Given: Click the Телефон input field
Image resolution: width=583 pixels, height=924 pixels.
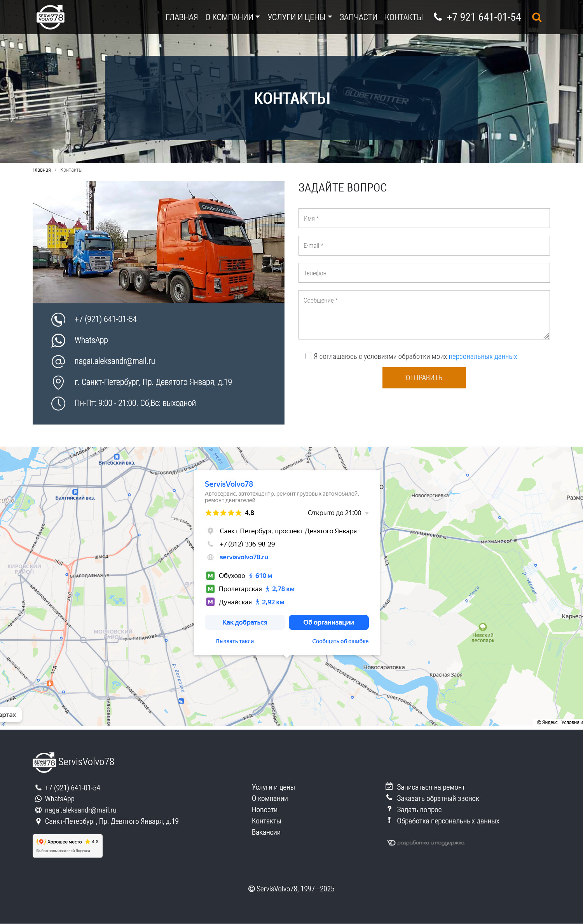Looking at the screenshot, I should (x=424, y=273).
